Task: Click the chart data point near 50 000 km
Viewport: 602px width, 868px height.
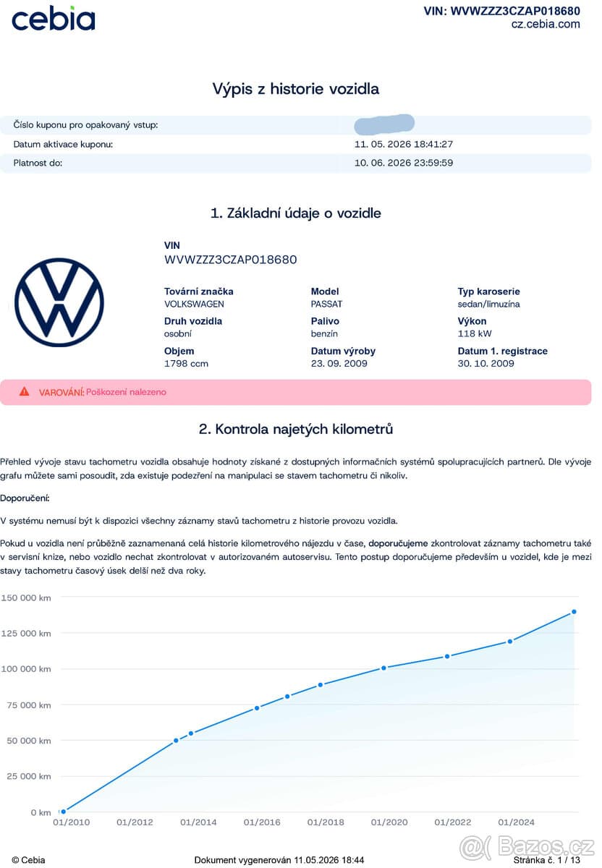Action: point(176,741)
